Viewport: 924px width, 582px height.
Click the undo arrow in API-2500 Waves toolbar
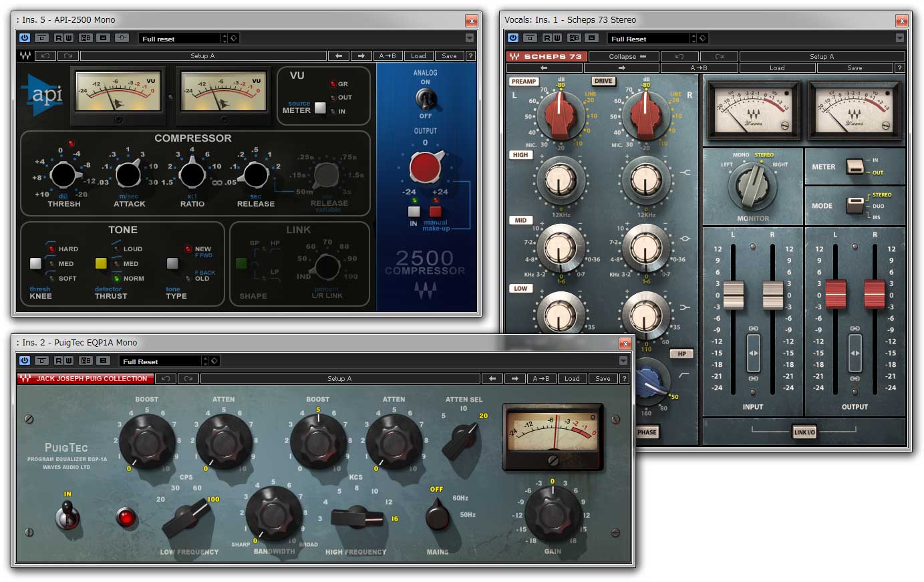pyautogui.click(x=45, y=56)
